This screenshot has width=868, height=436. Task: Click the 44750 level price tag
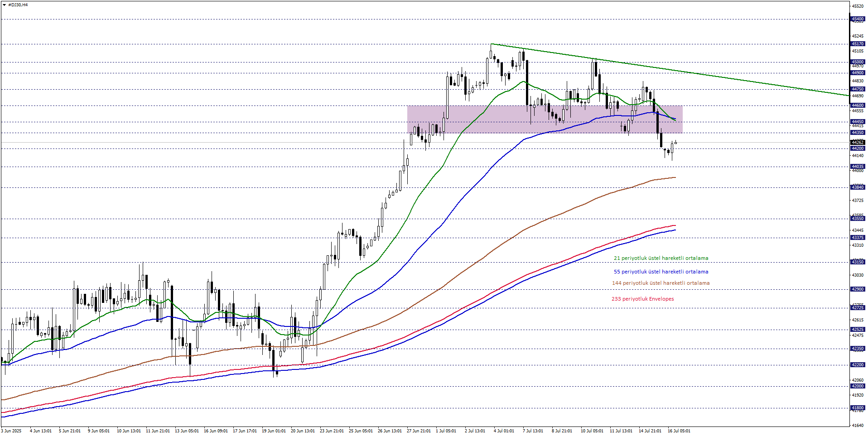point(857,89)
